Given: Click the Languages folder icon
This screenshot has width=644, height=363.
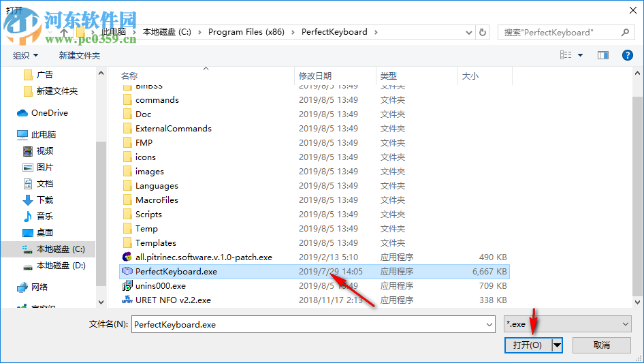Looking at the screenshot, I should pos(127,186).
